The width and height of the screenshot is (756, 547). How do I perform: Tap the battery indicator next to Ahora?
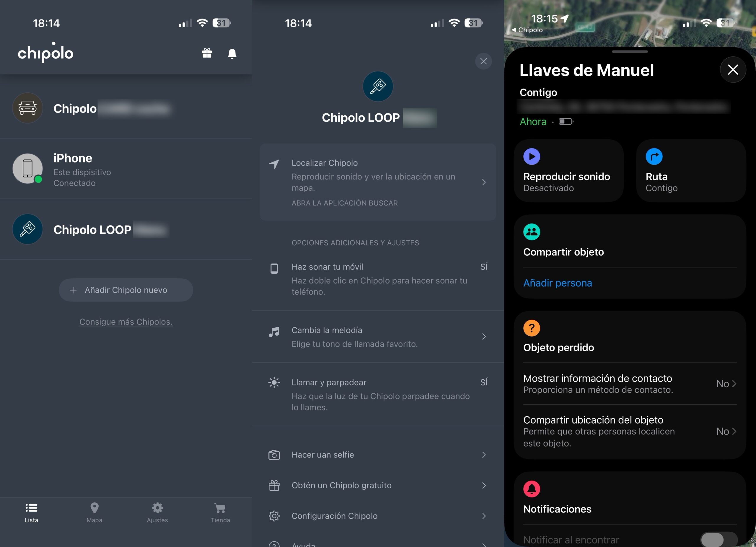point(566,122)
